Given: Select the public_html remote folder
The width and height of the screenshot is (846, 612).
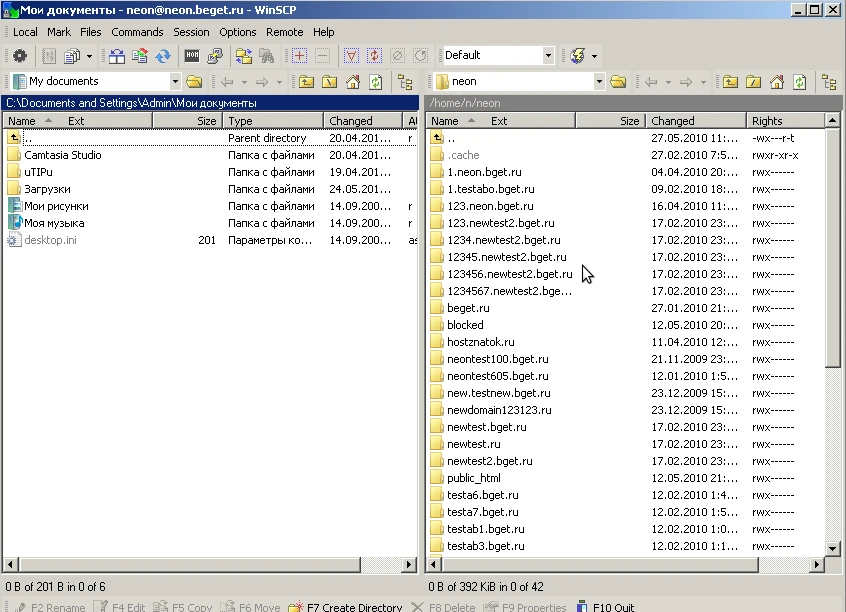Looking at the screenshot, I should click(x=474, y=478).
